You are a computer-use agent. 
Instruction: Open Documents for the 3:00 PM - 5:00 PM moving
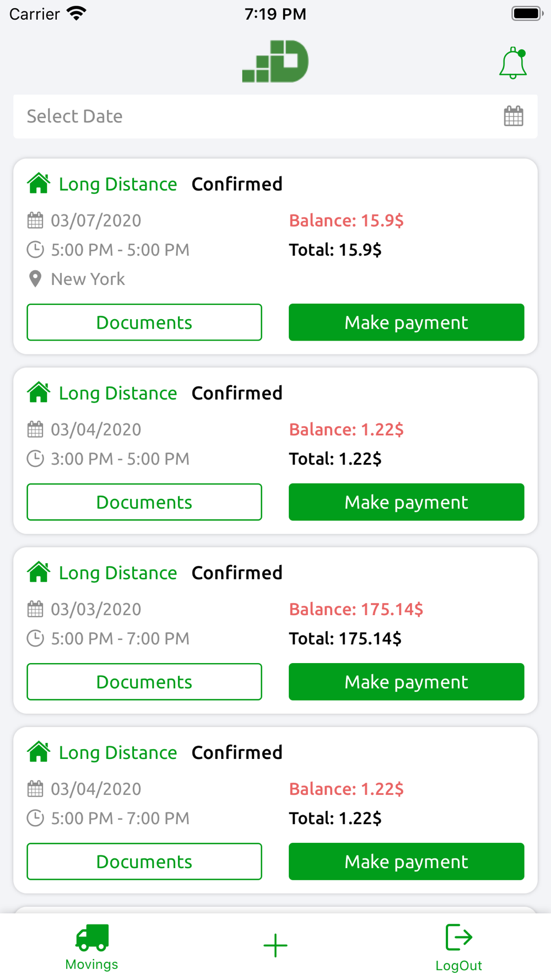[144, 502]
